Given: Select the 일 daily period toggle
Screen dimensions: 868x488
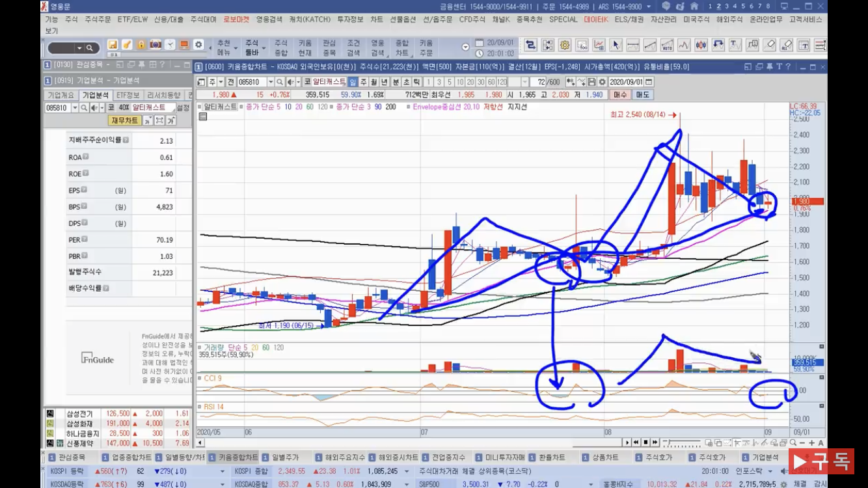Looking at the screenshot, I should point(353,82).
